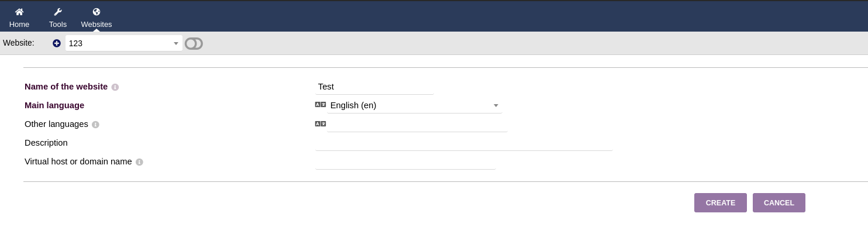Click the Other languages selection field
868x227 pixels.
tap(417, 124)
